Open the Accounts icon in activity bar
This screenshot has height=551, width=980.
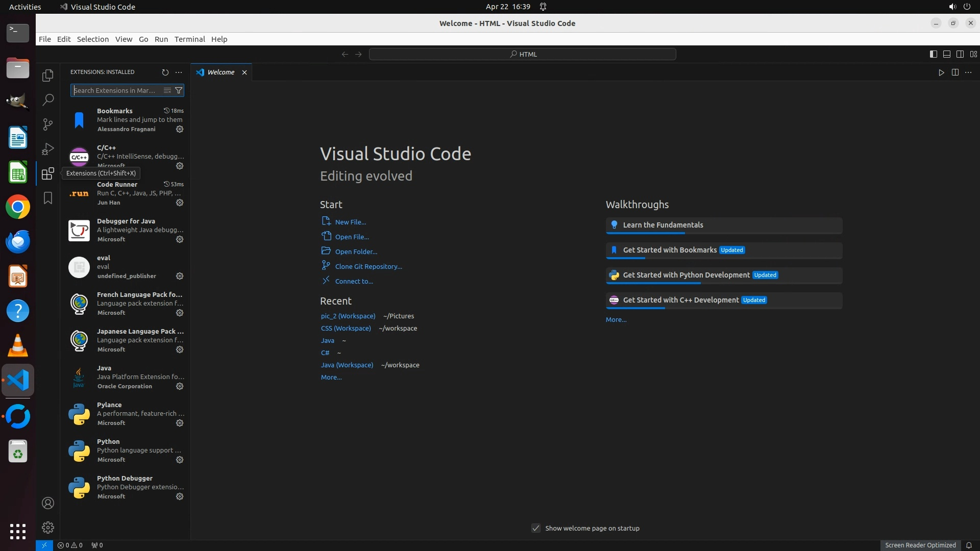[48, 503]
